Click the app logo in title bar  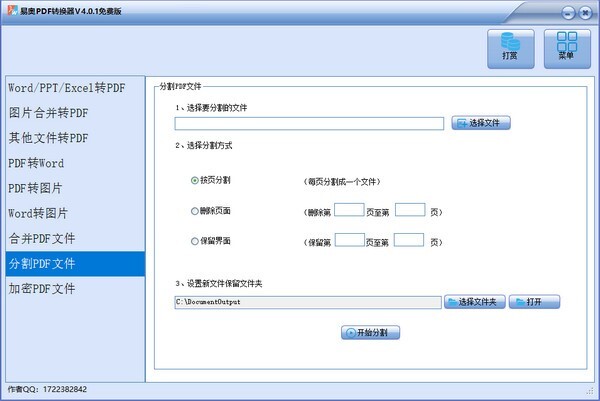tap(13, 10)
